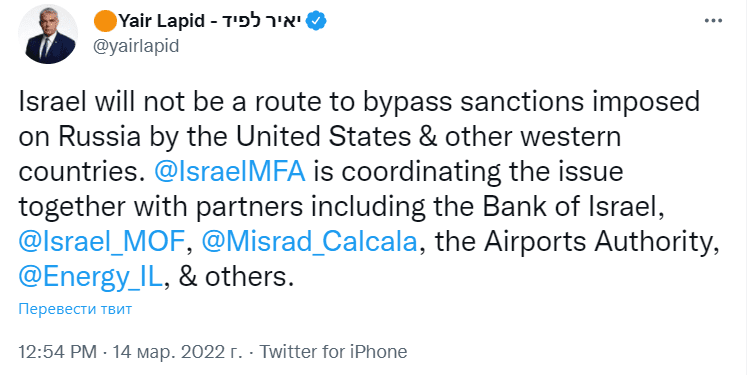Open the @yairlapid handle link

[x=136, y=46]
